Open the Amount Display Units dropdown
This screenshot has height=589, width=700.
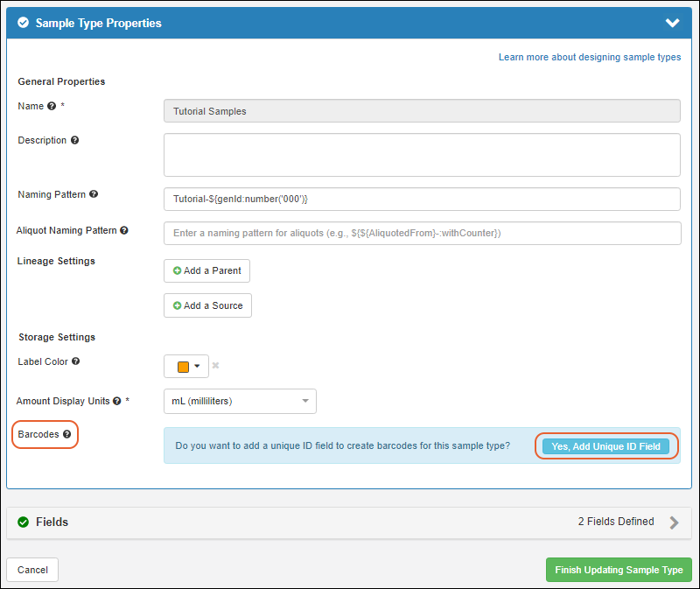[x=240, y=401]
